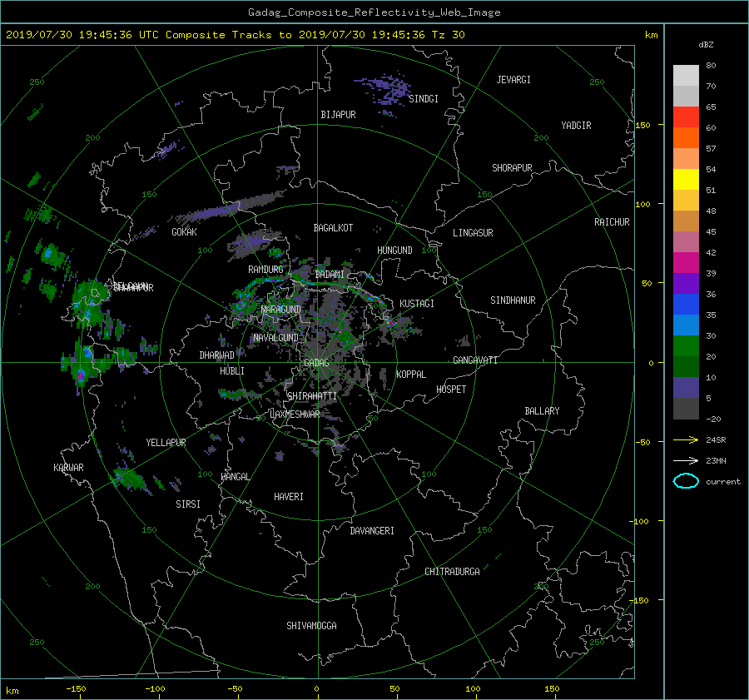Click the yellow 24SR arrow legend icon
This screenshot has width=749, height=700.
[x=686, y=439]
